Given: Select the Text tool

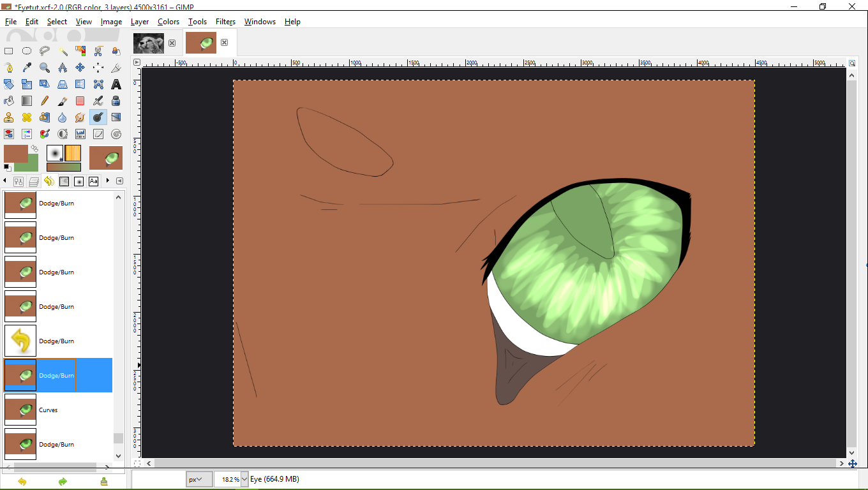Looking at the screenshot, I should (116, 84).
